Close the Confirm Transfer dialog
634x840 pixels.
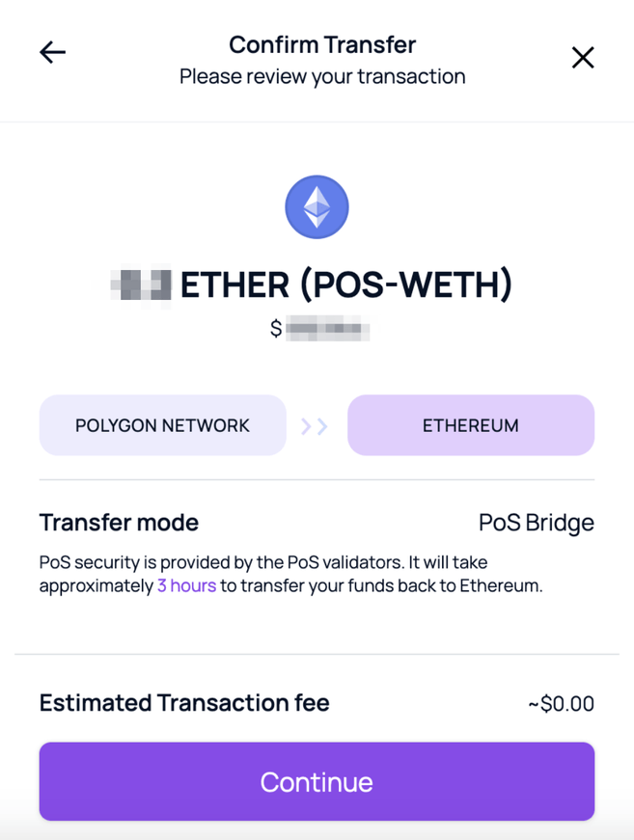pos(582,58)
